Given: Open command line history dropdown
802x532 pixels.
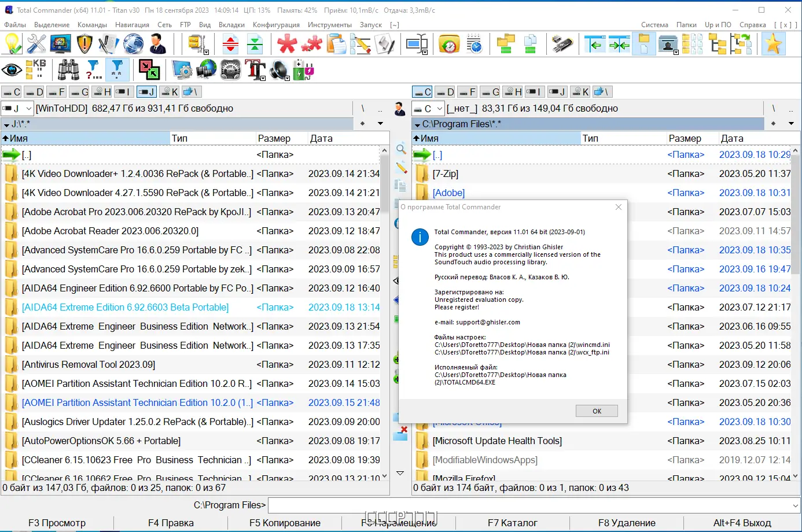Looking at the screenshot, I should coord(795,505).
